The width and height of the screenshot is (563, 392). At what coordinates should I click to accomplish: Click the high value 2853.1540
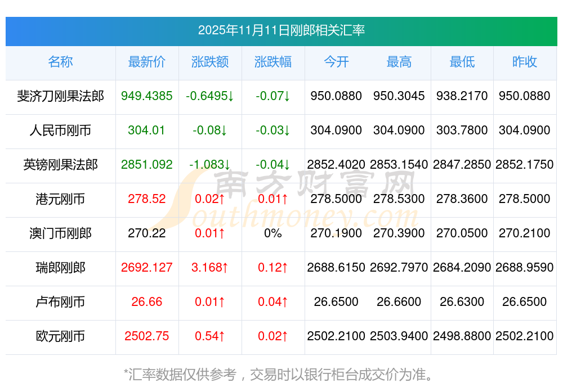(399, 164)
